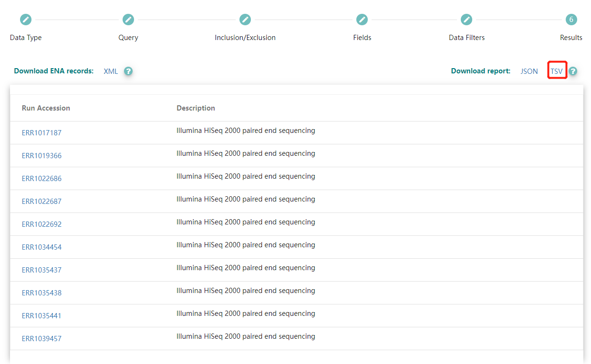The width and height of the screenshot is (591, 364).
Task: Go to the Query step label
Action: click(128, 38)
